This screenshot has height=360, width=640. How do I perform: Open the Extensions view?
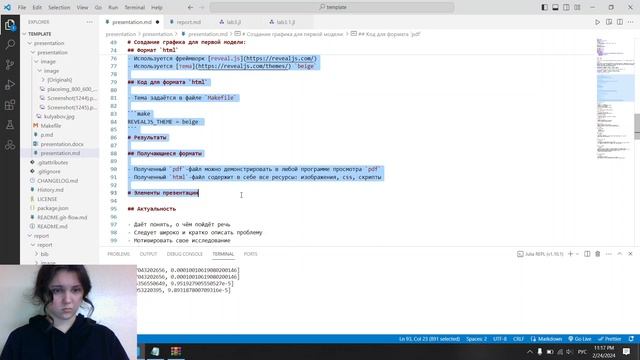tap(10, 105)
